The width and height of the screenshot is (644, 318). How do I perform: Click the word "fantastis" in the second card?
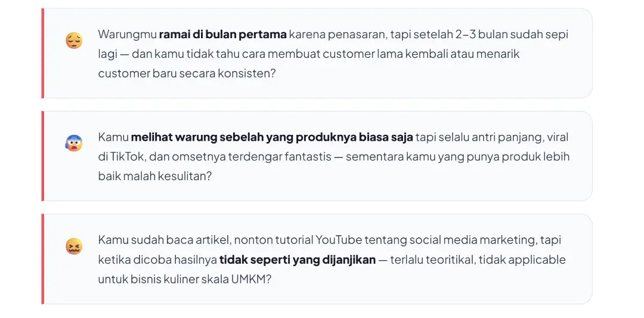(308, 157)
